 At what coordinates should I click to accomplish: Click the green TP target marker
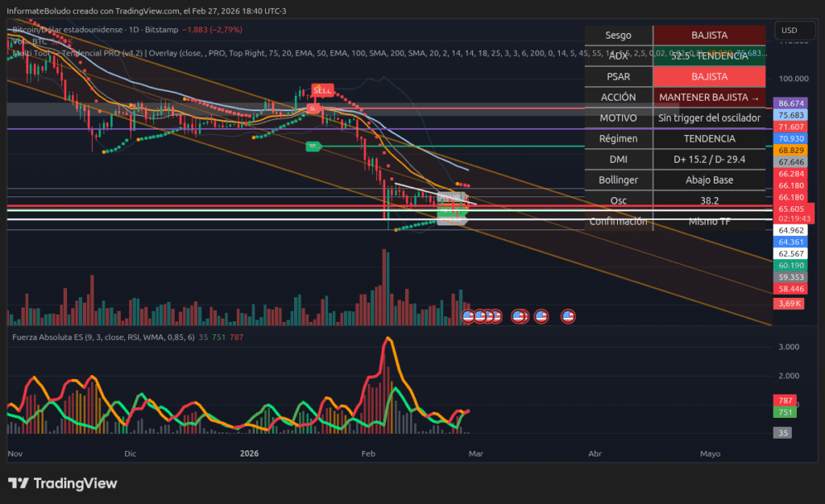tap(313, 146)
